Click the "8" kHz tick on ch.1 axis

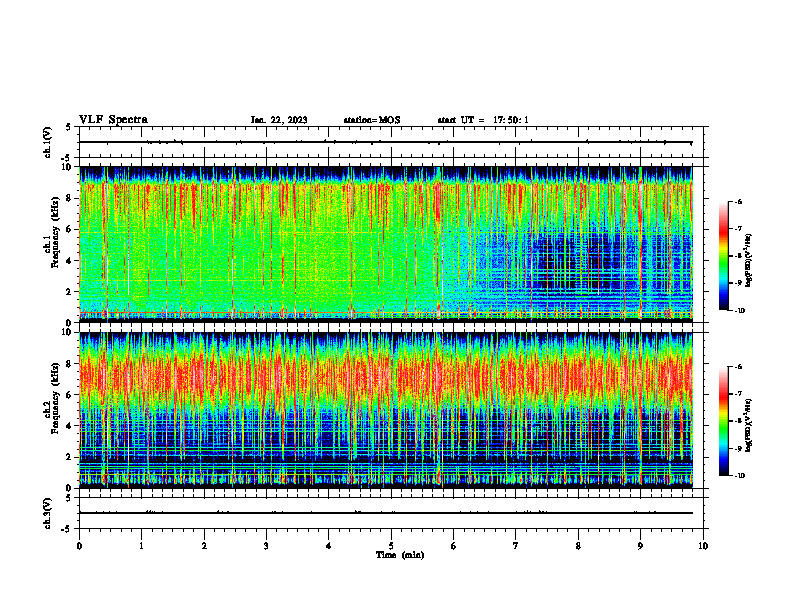(x=70, y=198)
